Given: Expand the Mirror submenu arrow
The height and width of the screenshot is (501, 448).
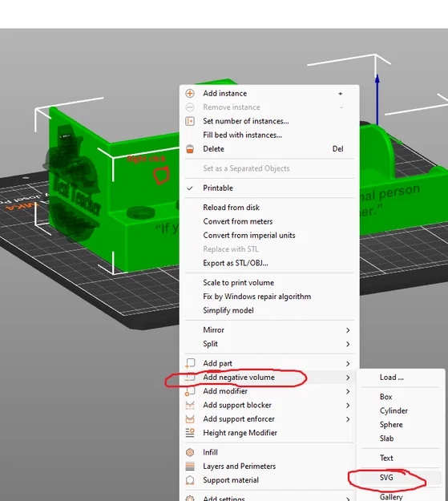Looking at the screenshot, I should pos(348,330).
